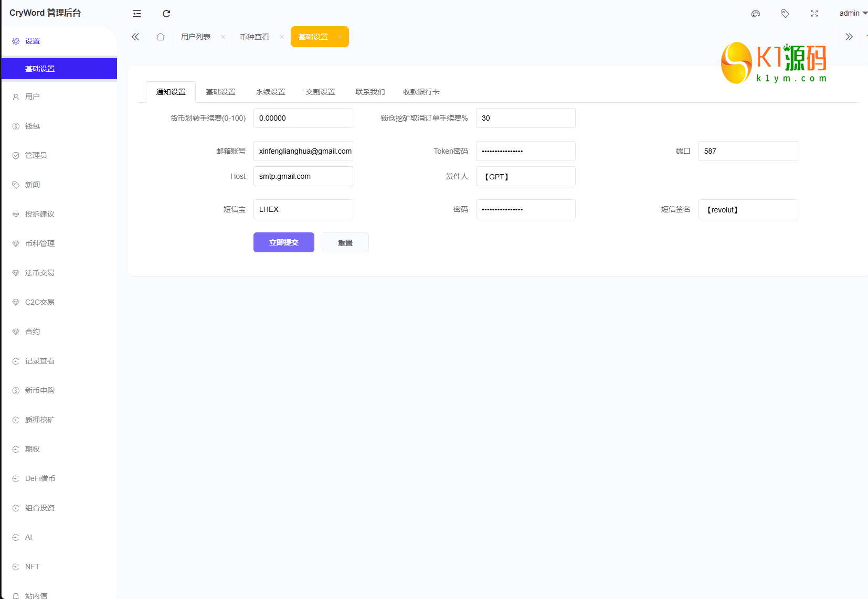
Task: Open the 币种查看 page tab
Action: [255, 37]
